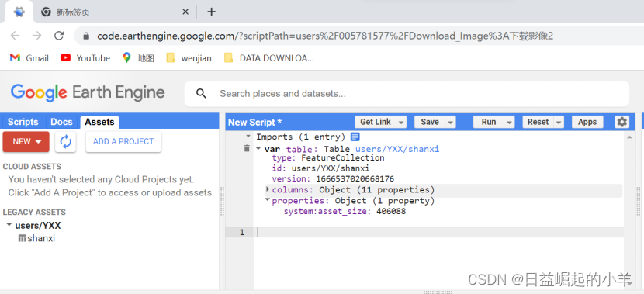Select the shanxi table asset
Image resolution: width=644 pixels, height=294 pixels.
(36, 239)
